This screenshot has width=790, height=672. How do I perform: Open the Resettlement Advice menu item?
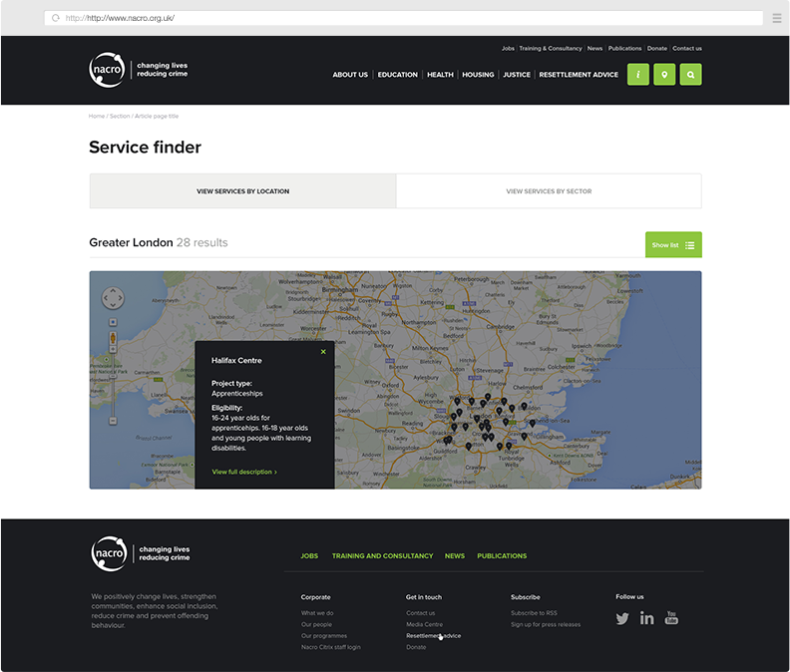pos(579,75)
